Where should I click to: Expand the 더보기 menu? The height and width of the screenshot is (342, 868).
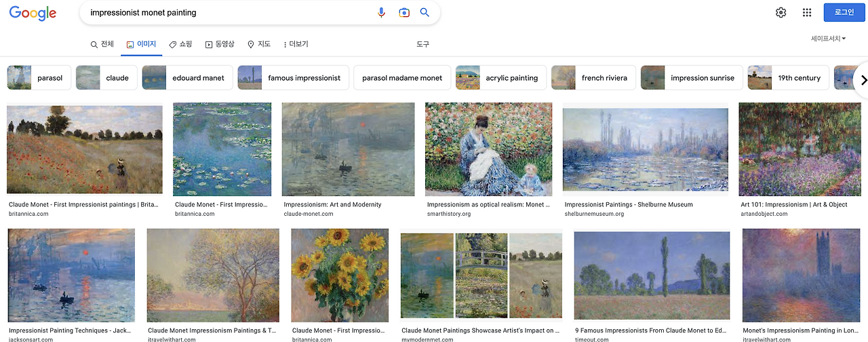[295, 44]
